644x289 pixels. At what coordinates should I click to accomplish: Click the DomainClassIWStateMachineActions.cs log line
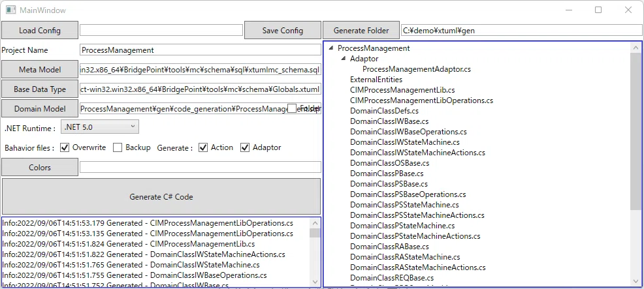pyautogui.click(x=144, y=254)
